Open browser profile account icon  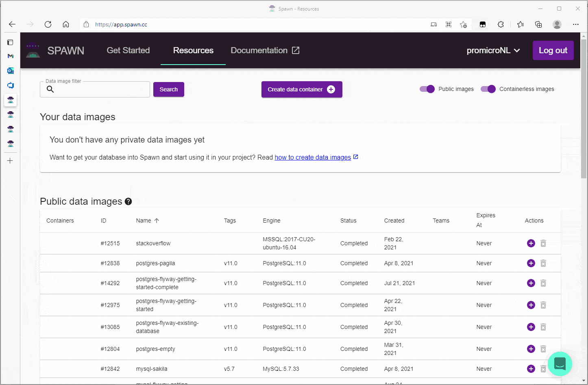click(557, 24)
